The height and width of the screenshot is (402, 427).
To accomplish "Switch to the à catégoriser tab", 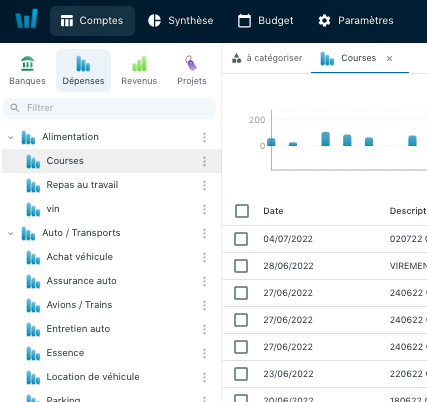I will click(267, 58).
